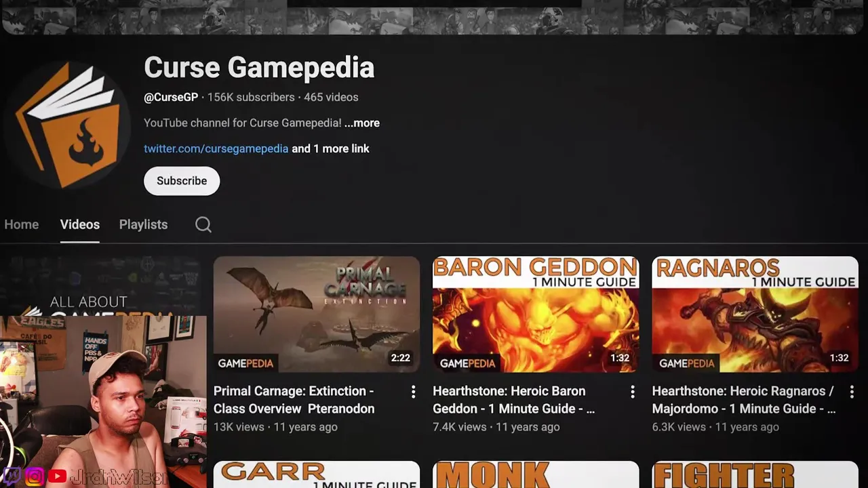The width and height of the screenshot is (868, 488).
Task: Click the @CurseGP channel handle
Action: (171, 97)
